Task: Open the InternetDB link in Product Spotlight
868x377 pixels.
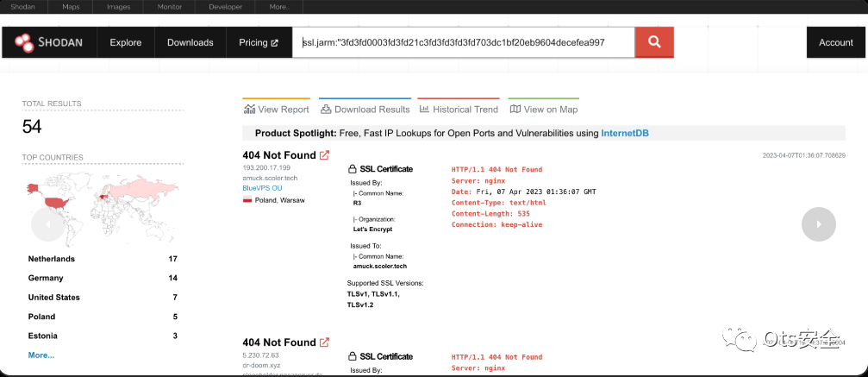Action: tap(624, 133)
